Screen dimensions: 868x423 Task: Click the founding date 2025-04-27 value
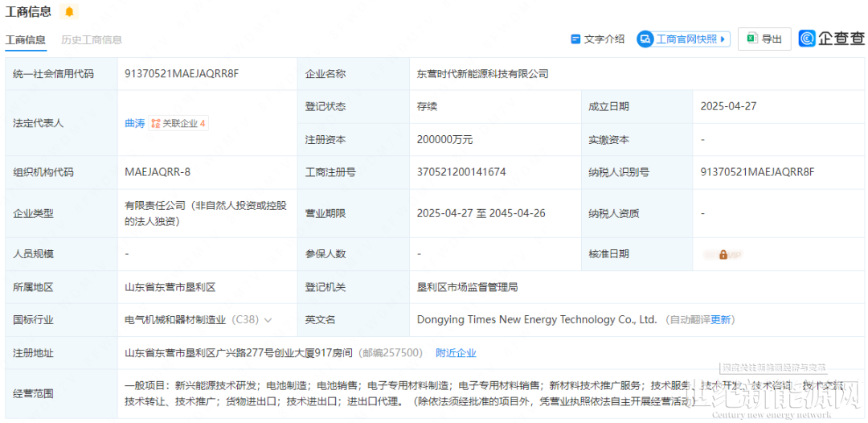point(727,107)
